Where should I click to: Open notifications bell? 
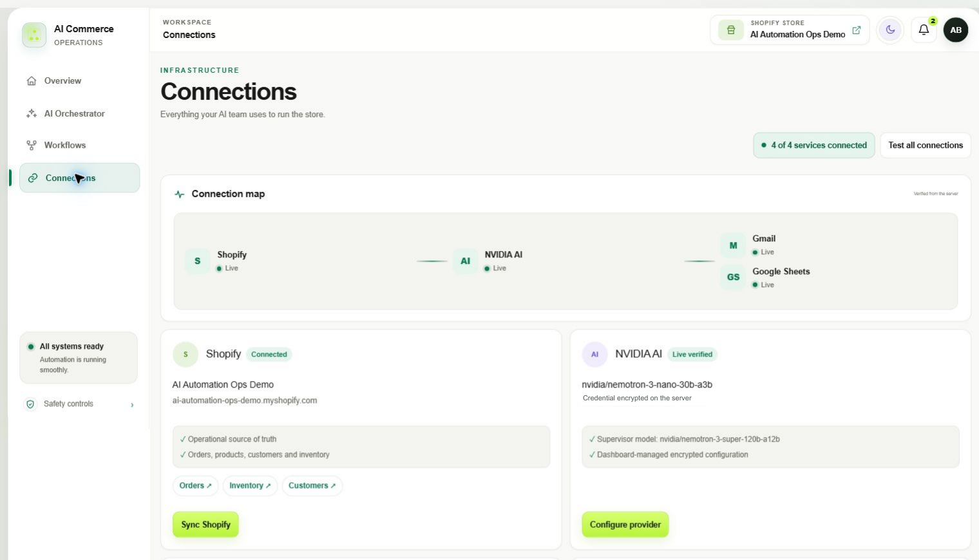click(x=924, y=30)
